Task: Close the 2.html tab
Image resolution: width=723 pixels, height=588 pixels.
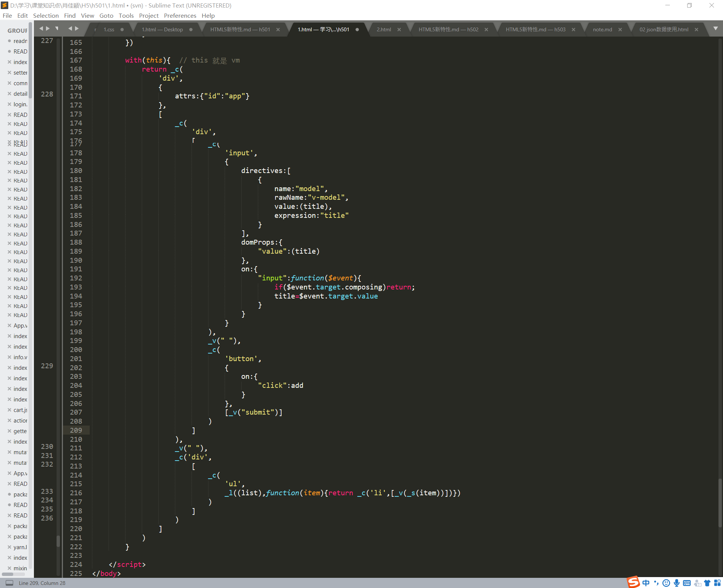Action: click(x=399, y=29)
